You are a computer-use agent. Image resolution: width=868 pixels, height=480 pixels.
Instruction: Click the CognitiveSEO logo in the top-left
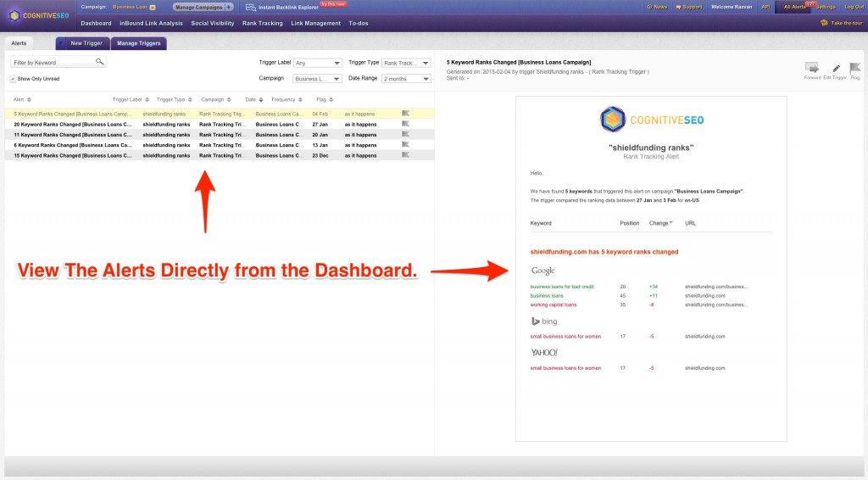[38, 15]
